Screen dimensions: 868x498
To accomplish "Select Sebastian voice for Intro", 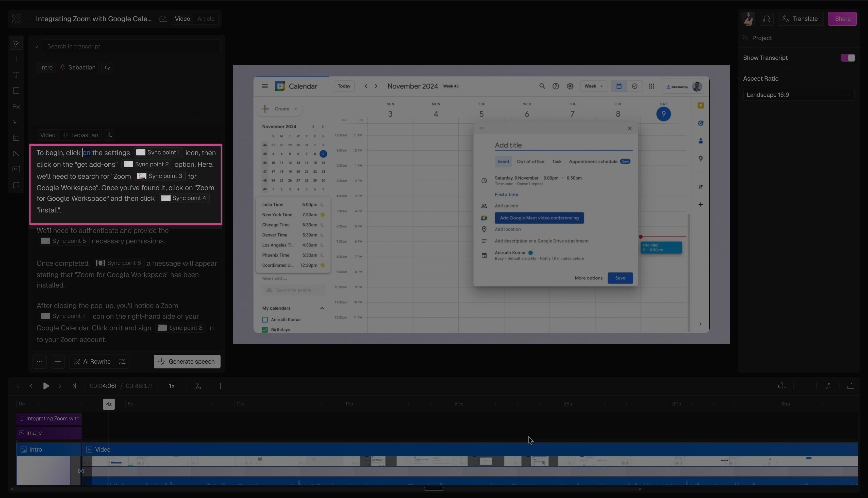I will (x=78, y=67).
